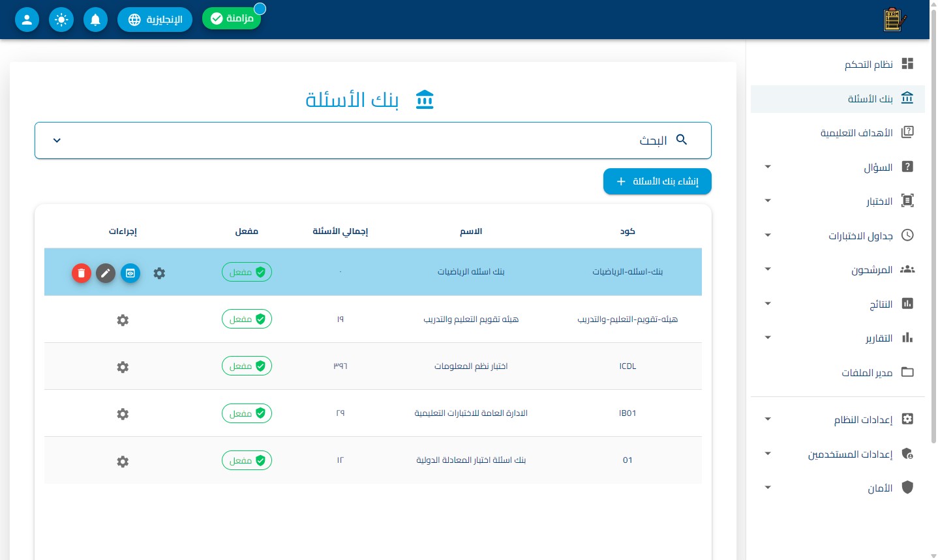Image resolution: width=938 pixels, height=560 pixels.
Task: Click gear icon in ICDL row
Action: point(123,367)
